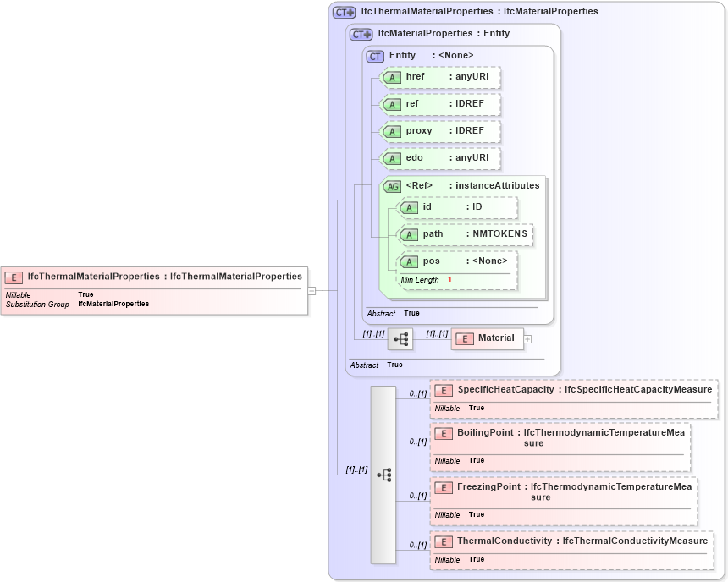Screen dimensions: 728x582
Task: Click the E icon for ThermalConductivity element
Action: (443, 541)
